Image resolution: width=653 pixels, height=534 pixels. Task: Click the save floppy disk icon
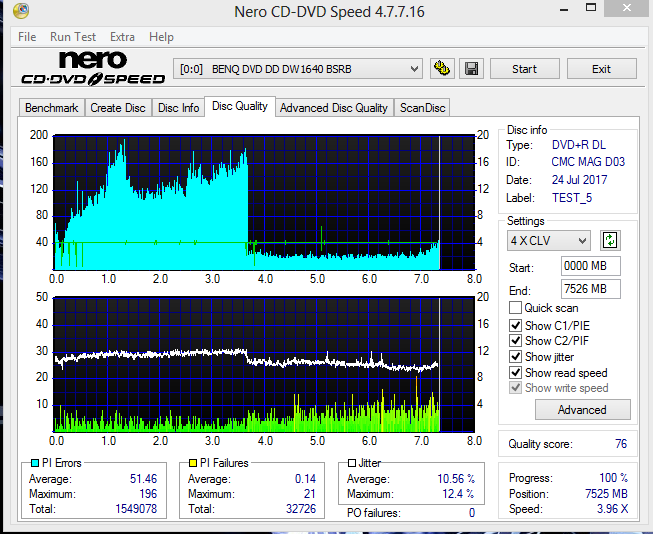click(471, 69)
